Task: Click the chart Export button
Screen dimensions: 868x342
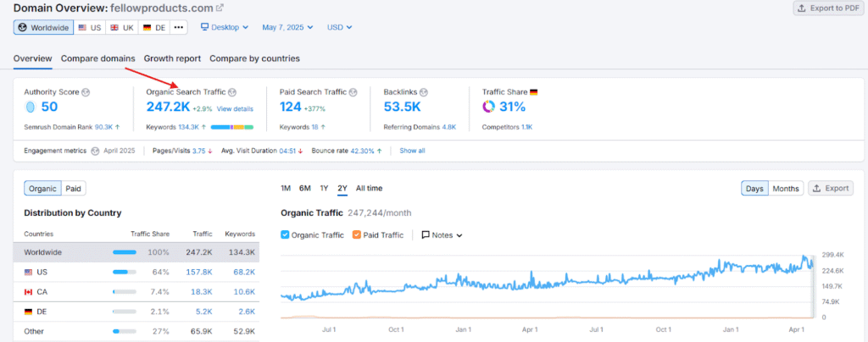Action: click(x=831, y=189)
